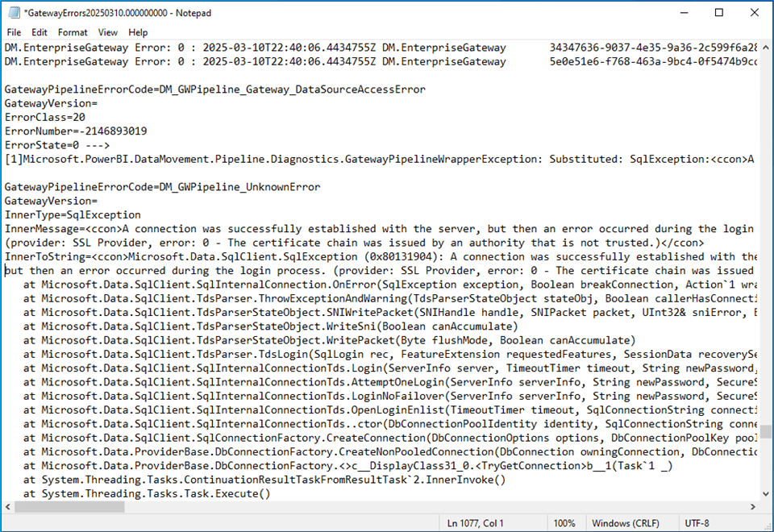Click the OpenLoginEnlist stack trace line
This screenshot has width=774, height=532.
click(389, 410)
